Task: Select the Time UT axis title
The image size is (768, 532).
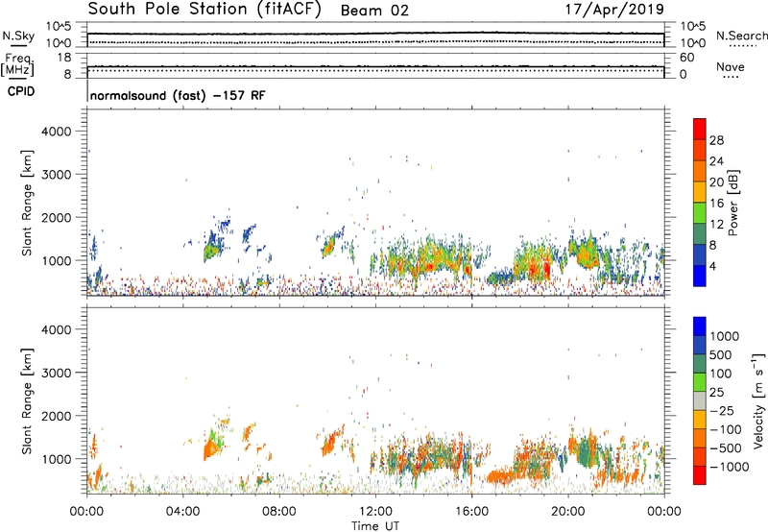Action: pos(375,525)
